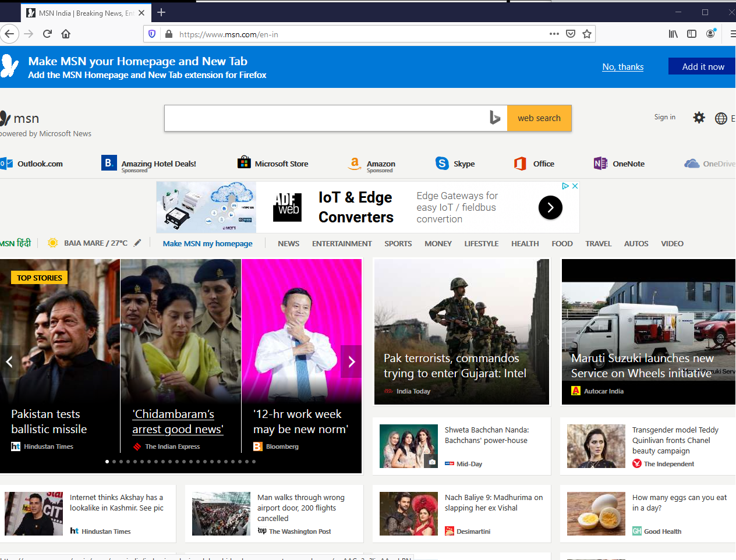Edit weather location pencil icon

click(137, 243)
